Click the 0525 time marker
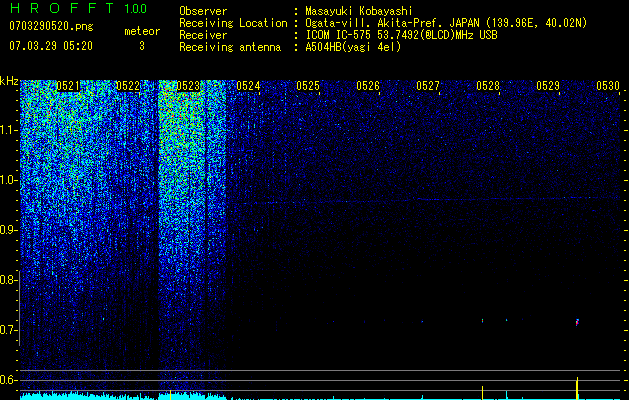This screenshot has width=629, height=400. click(308, 86)
